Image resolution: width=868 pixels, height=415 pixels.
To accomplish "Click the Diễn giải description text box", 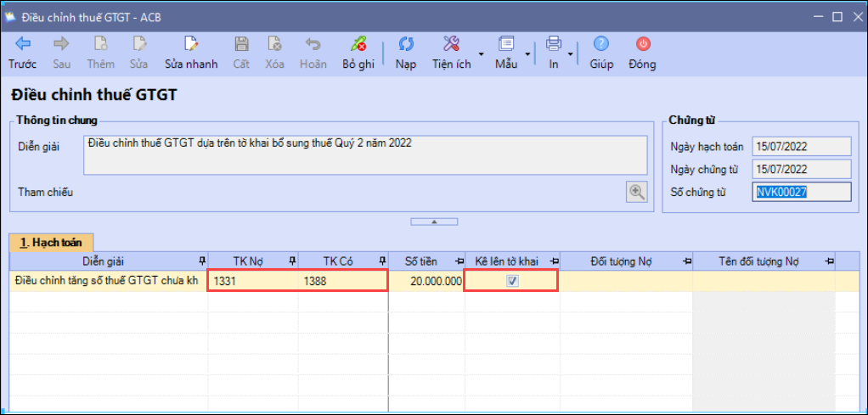I will (x=365, y=154).
